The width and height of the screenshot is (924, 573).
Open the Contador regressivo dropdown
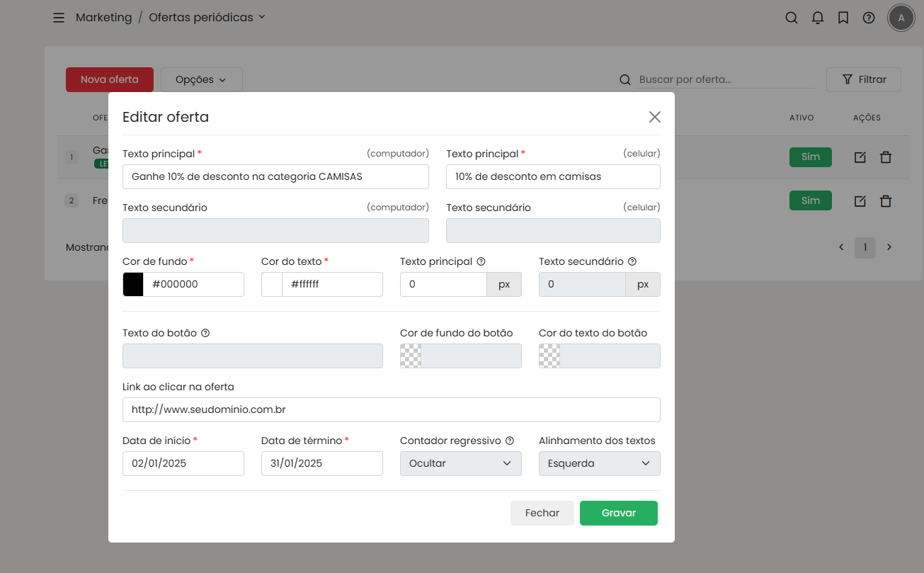click(460, 463)
